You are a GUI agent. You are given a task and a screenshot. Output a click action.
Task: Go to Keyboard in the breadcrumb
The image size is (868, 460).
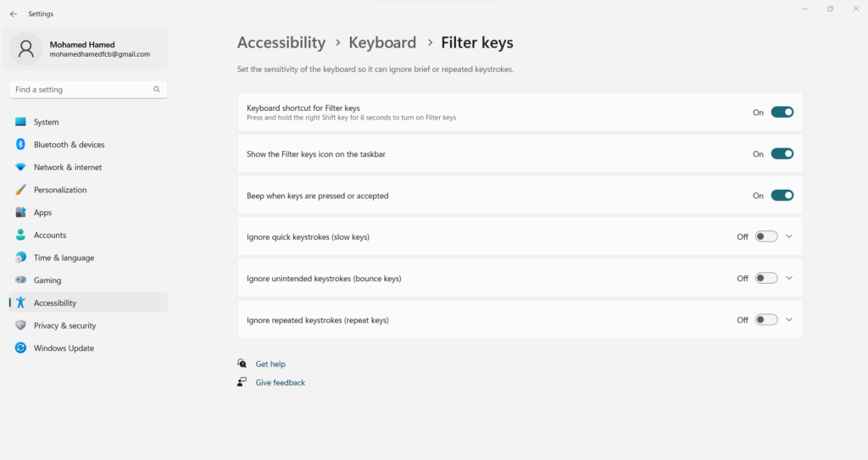[x=382, y=42]
